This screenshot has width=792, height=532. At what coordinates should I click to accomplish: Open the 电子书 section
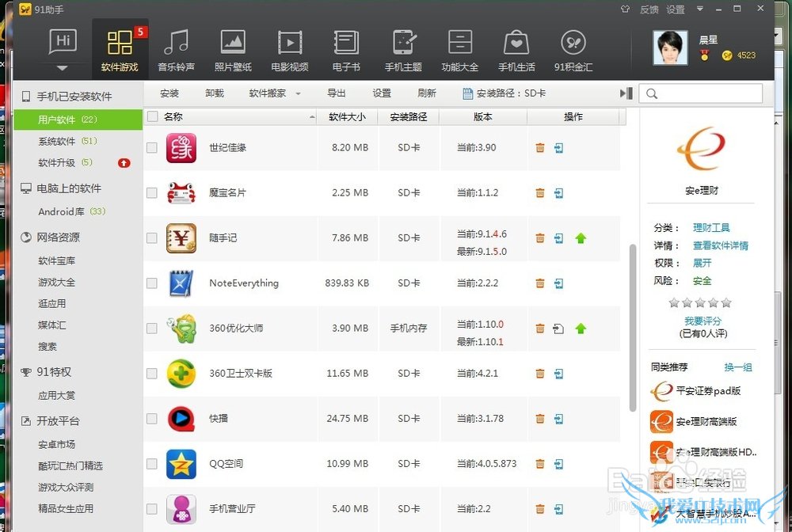(346, 49)
